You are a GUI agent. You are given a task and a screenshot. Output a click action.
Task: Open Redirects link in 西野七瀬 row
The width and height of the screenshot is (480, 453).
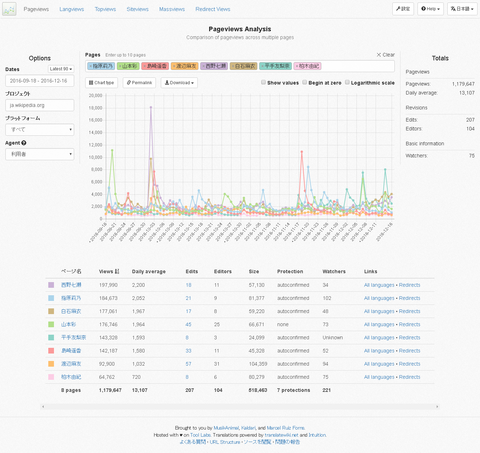tap(409, 285)
